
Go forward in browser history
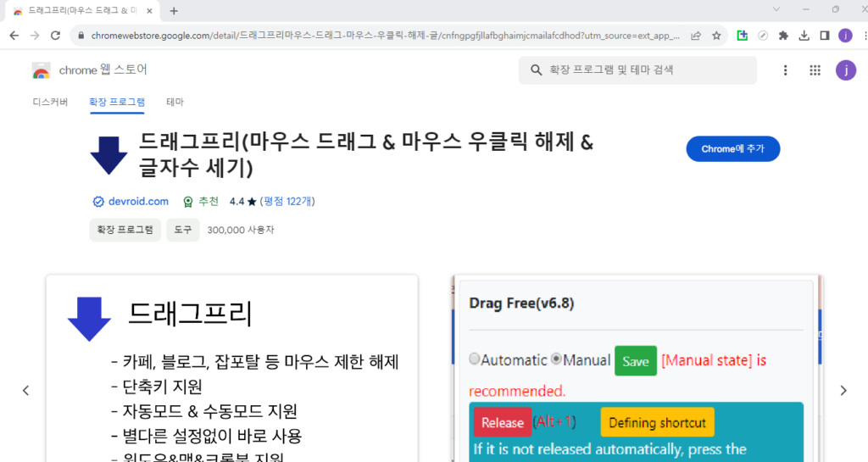[x=35, y=36]
